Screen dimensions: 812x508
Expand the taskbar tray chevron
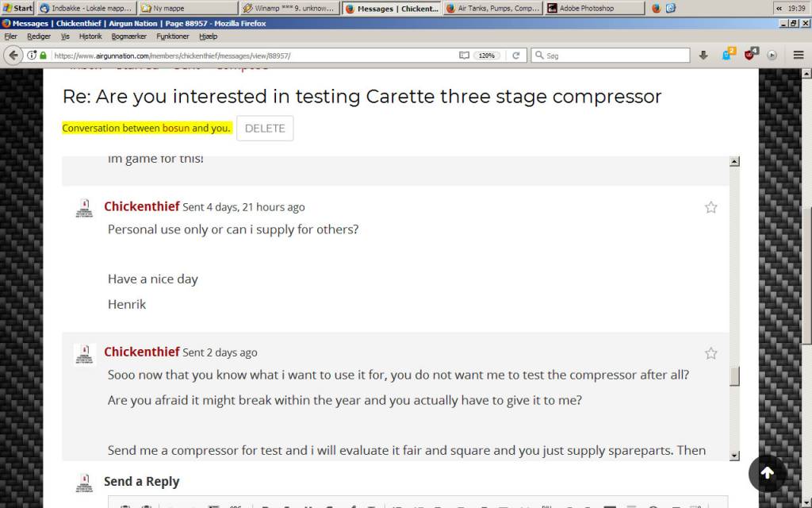click(779, 8)
